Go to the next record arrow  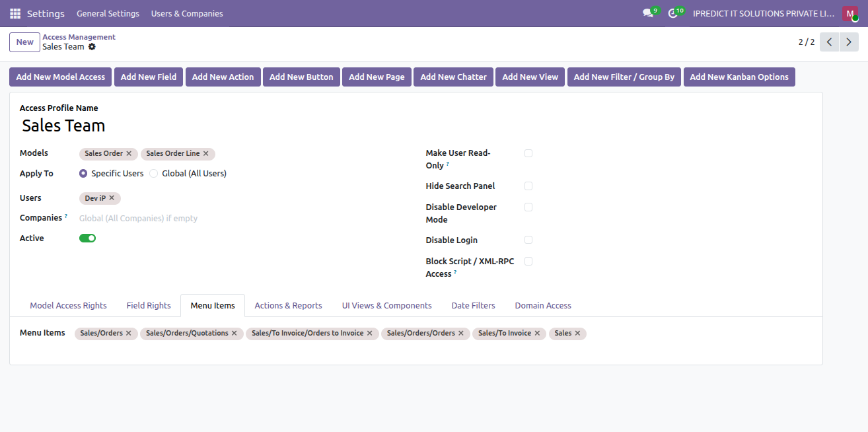click(849, 42)
